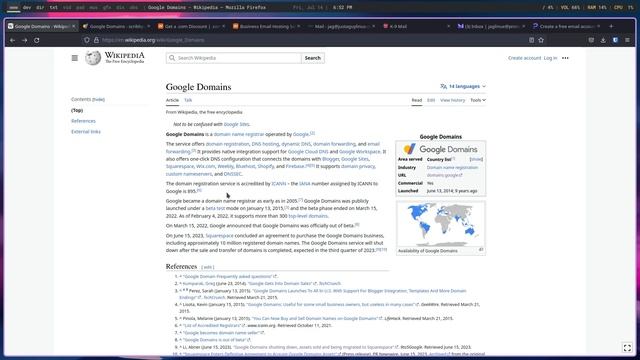Bookmark this page with the star icon
The image size is (640, 360).
[541, 40]
